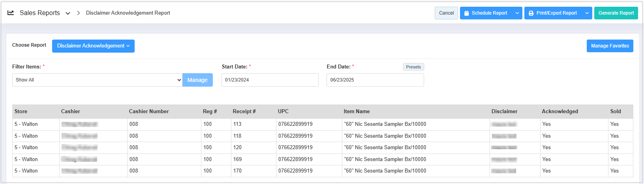Expand the Sales Reports chevron menu
Viewport: 644px width, 184px height.
click(68, 13)
